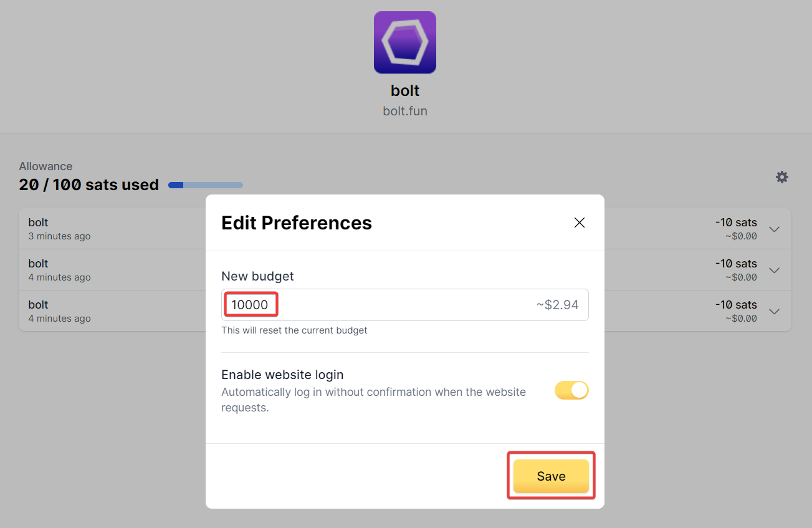Select the bolt entry from 3 minutes ago

(38, 223)
